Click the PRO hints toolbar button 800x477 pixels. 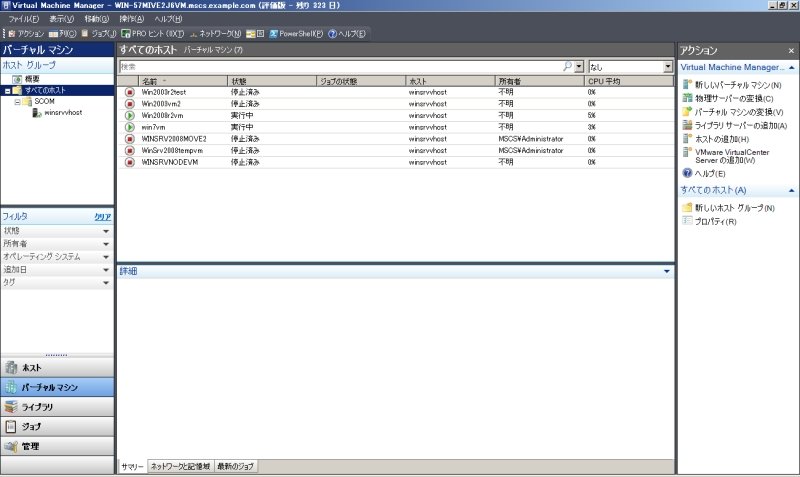pos(153,34)
